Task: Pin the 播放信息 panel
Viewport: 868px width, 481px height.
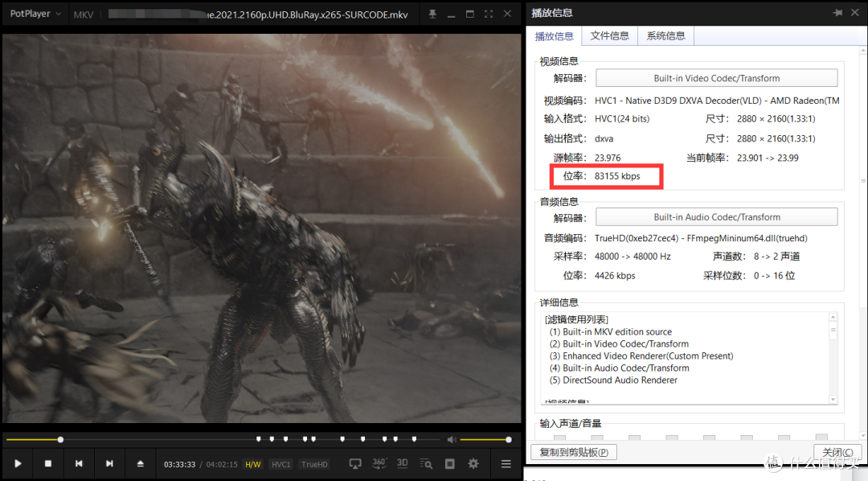Action: coord(837,13)
